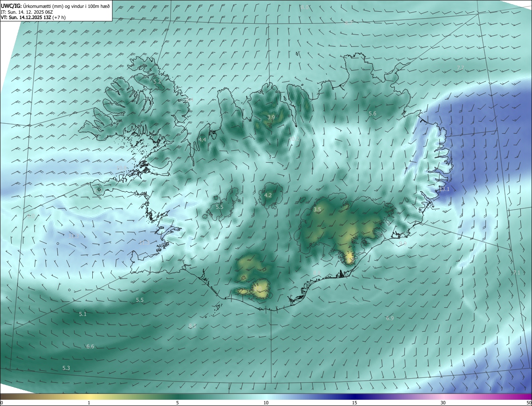
Task: Select the 4.2 value on the central glacier
Action: pos(268,195)
